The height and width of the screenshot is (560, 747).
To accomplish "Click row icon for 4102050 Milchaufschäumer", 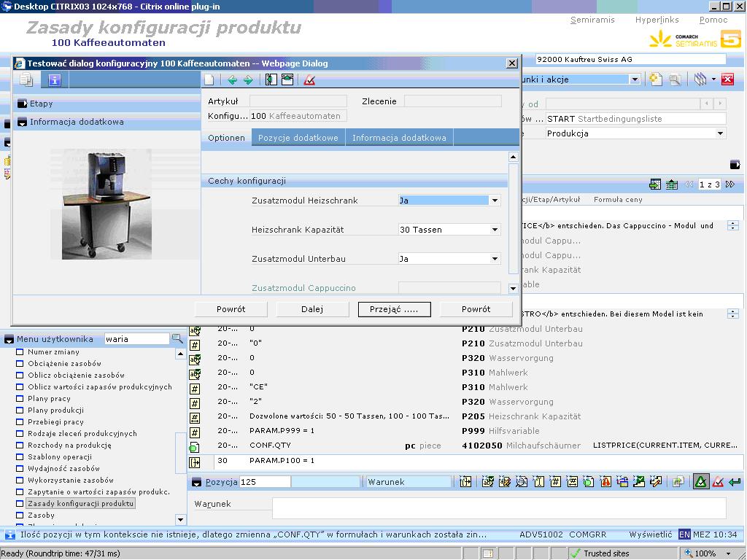I will 194,447.
